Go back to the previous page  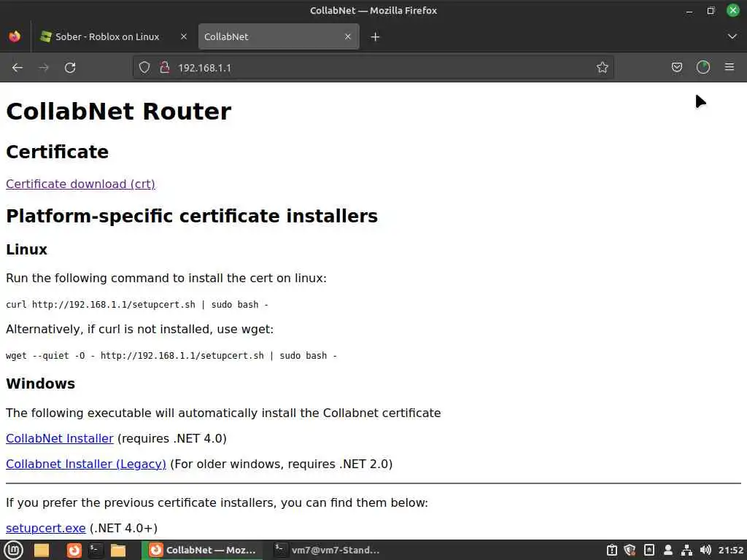[18, 68]
